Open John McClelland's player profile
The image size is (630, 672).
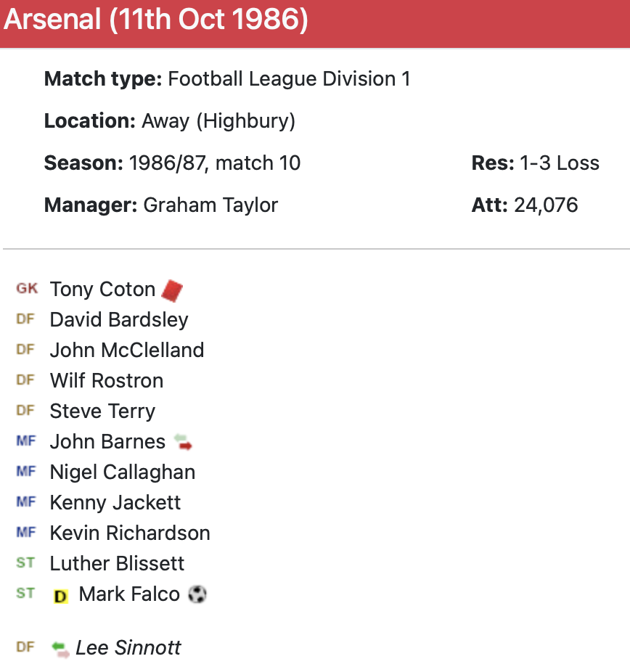pos(127,351)
